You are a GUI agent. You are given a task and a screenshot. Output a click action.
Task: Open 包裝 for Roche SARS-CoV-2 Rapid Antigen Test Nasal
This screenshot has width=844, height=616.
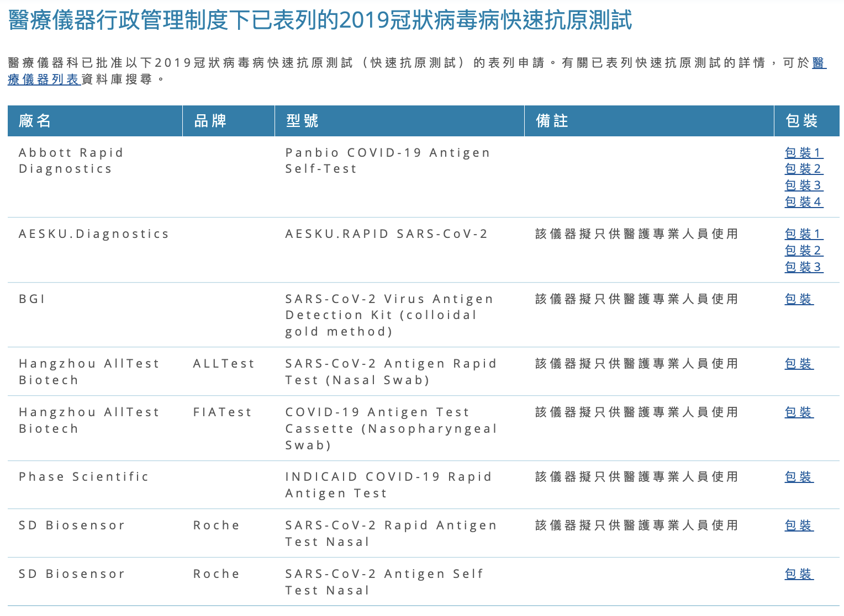click(x=799, y=525)
